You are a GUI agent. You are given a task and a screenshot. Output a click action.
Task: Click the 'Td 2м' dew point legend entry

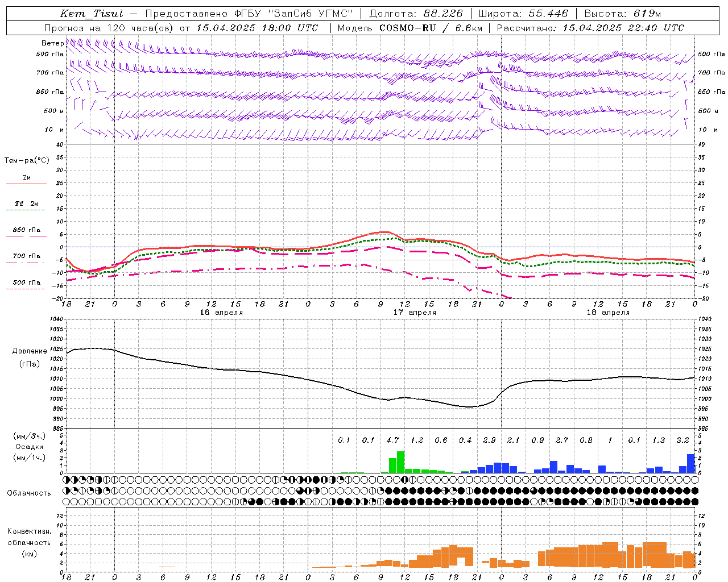click(27, 203)
